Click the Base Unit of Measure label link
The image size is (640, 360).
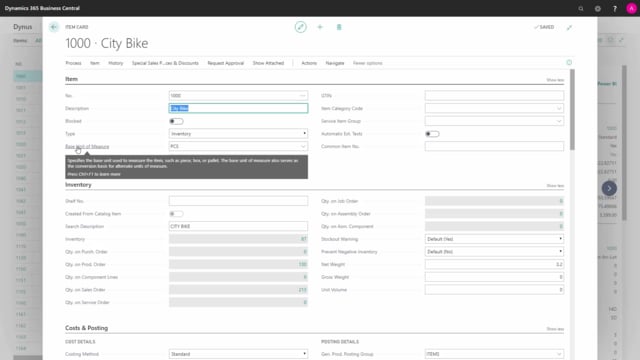click(87, 147)
